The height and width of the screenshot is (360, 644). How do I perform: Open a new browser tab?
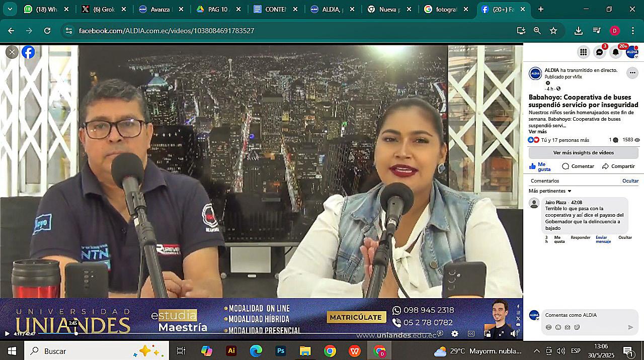[541, 9]
